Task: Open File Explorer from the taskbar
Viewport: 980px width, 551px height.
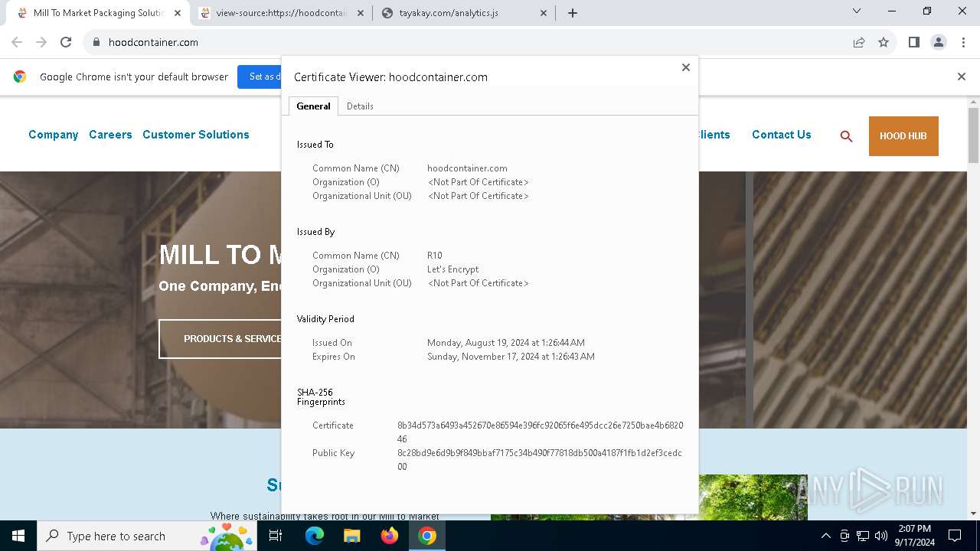Action: coord(351,536)
